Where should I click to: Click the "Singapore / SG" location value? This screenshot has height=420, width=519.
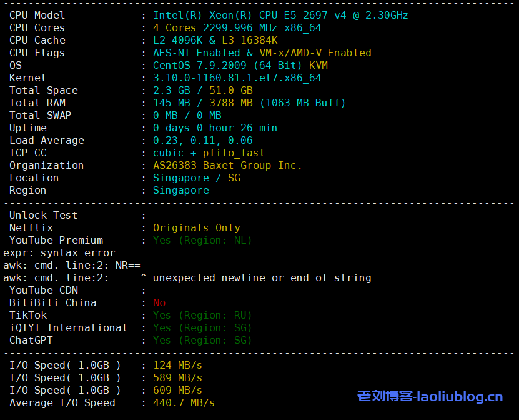click(x=196, y=177)
